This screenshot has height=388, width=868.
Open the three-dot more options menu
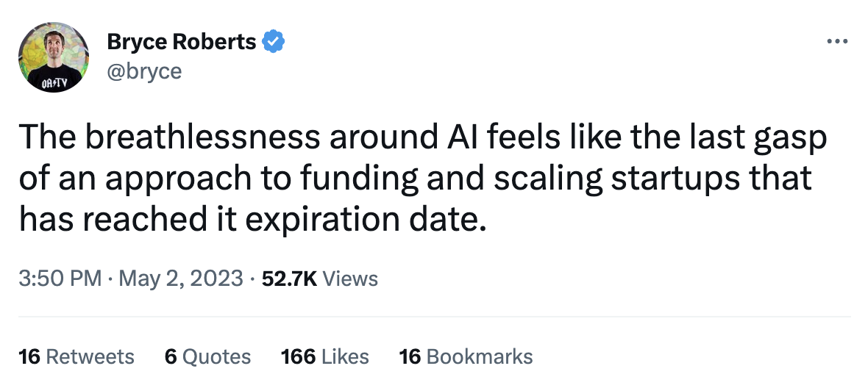[x=837, y=41]
